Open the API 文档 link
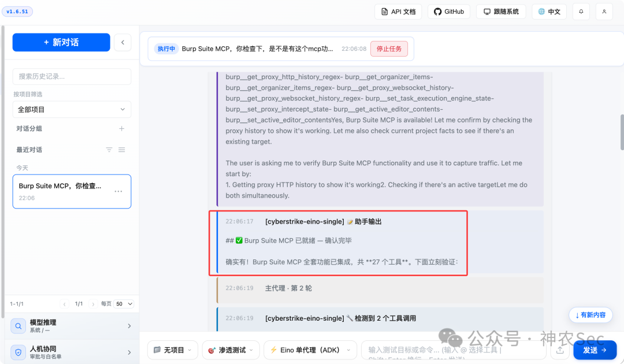This screenshot has width=624, height=364. point(398,12)
